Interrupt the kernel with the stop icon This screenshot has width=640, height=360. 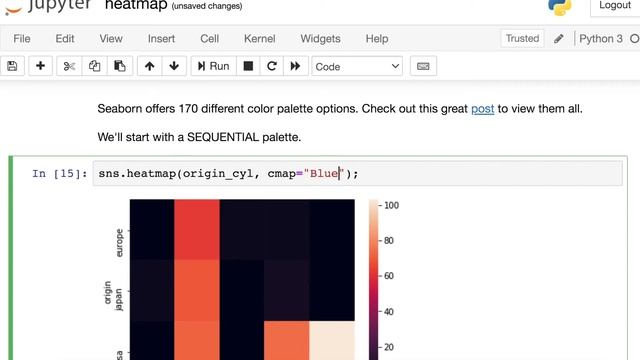248,66
